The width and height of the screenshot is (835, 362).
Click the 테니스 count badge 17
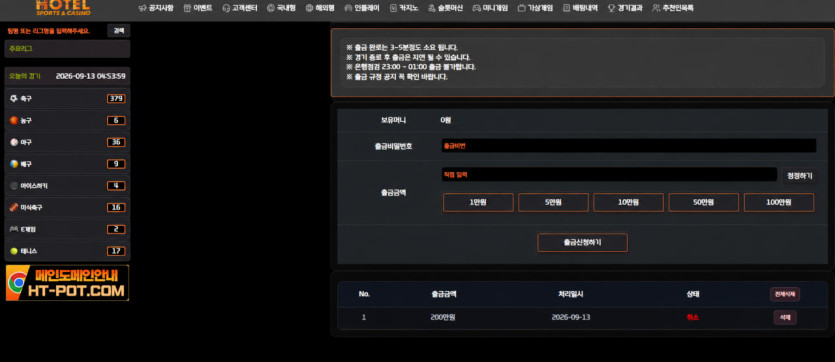click(116, 251)
